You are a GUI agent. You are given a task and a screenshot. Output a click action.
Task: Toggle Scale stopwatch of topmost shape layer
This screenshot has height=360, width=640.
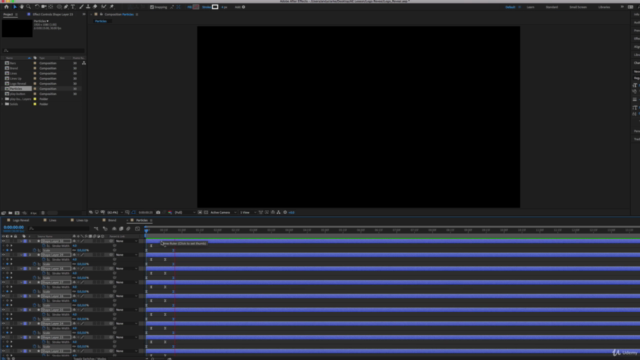pyautogui.click(x=35, y=250)
